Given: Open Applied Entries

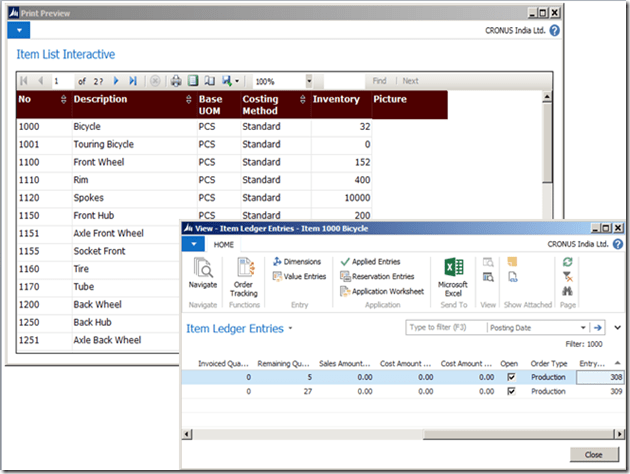Looking at the screenshot, I should click(x=376, y=262).
